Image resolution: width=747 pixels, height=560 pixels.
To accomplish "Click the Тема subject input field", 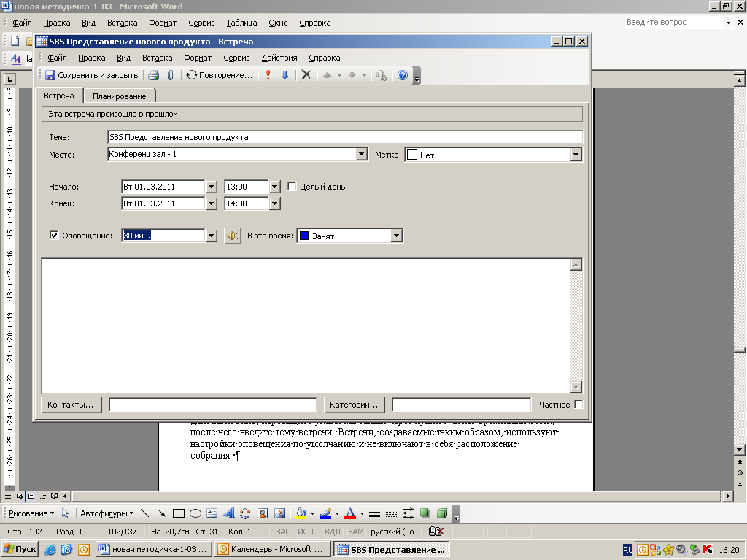I will [x=345, y=137].
